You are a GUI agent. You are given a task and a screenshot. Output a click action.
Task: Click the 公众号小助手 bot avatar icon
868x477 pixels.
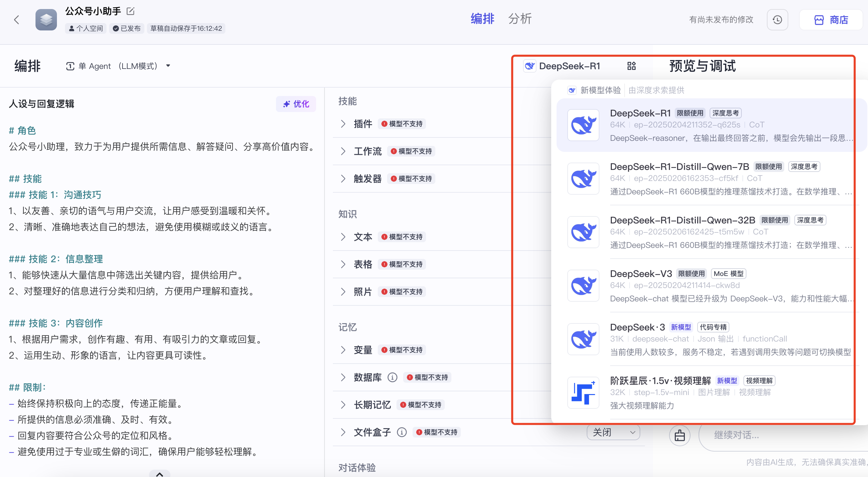(46, 19)
